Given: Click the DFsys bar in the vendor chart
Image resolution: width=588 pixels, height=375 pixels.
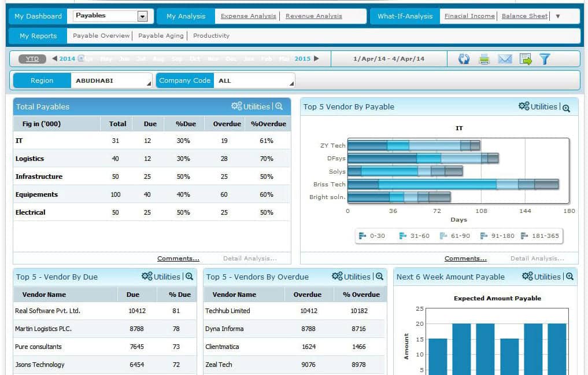Looking at the screenshot, I should coord(423,158).
